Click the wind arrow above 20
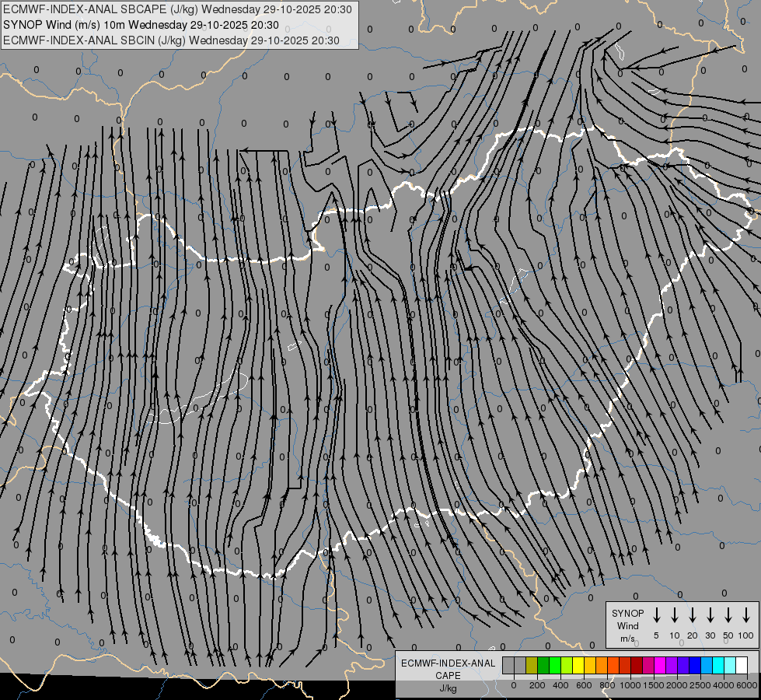 693,615
